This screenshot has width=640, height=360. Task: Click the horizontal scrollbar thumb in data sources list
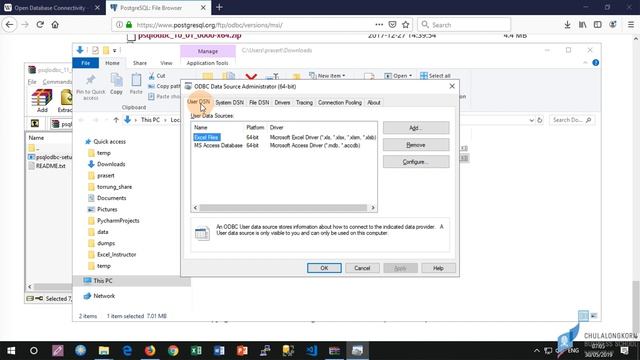(283, 208)
